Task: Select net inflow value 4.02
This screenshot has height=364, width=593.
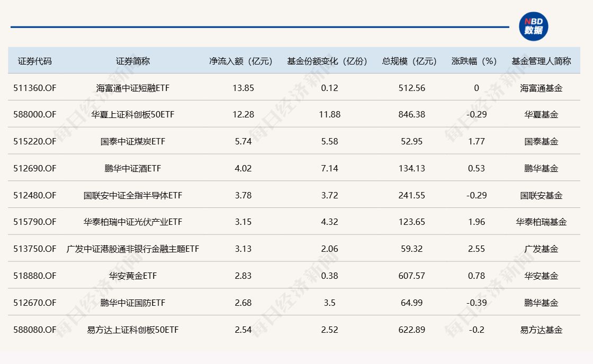Action: pyautogui.click(x=243, y=168)
